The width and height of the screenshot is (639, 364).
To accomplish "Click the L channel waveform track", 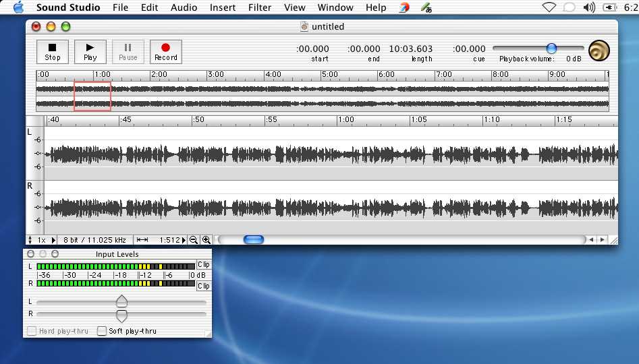I will pyautogui.click(x=331, y=153).
